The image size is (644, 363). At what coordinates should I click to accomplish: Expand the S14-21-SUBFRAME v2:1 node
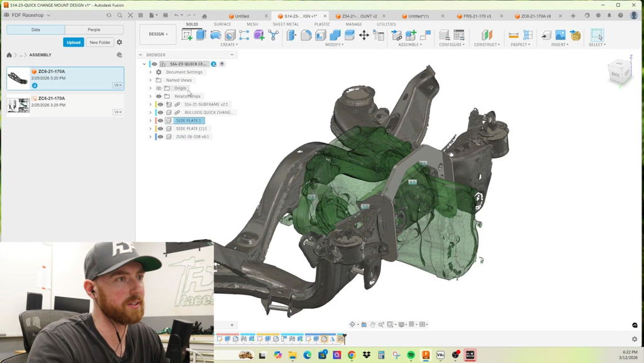point(150,104)
